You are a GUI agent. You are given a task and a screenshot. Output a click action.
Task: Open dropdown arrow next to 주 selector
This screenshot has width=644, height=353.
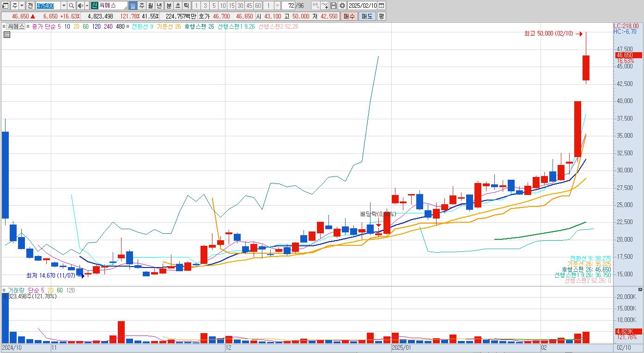tap(22, 6)
